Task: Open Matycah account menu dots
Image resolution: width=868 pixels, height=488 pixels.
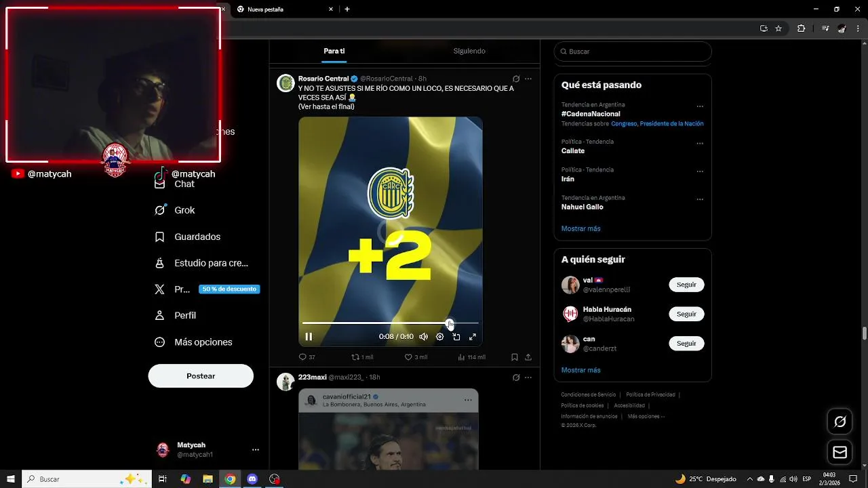Action: point(256,449)
